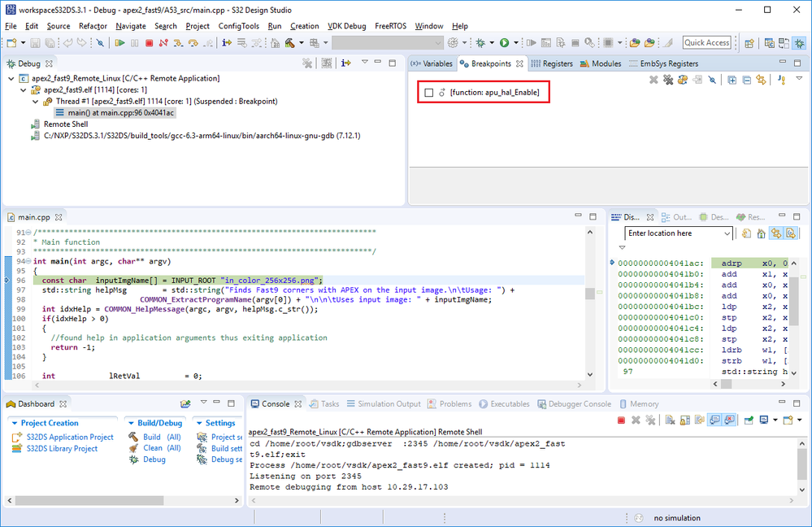Toggle Link with Active Debug Context in Disassembly
This screenshot has width=812, height=527.
pos(775,233)
